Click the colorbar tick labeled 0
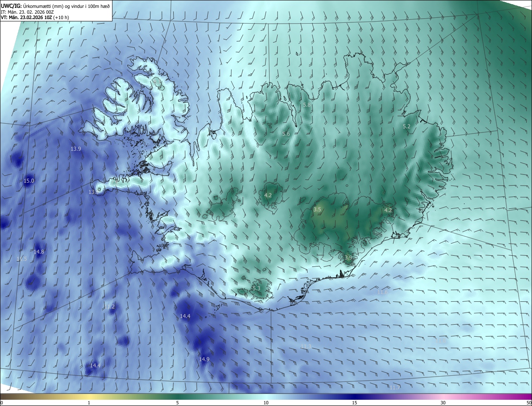 1,403
